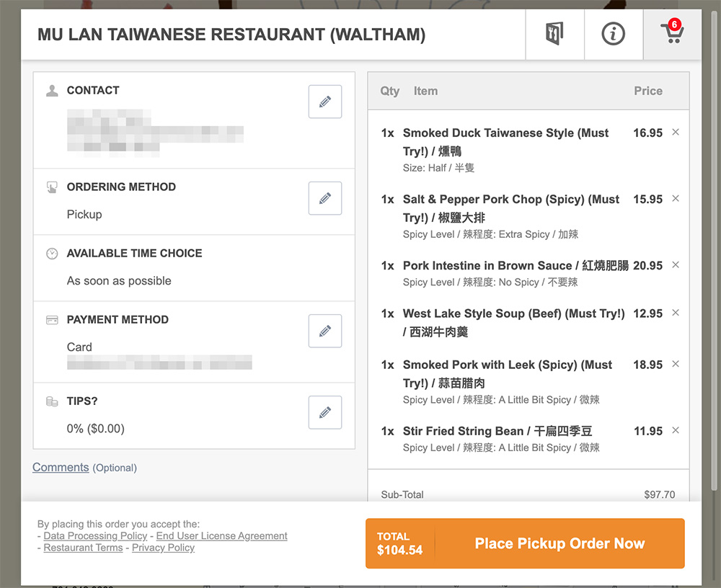Open the Comments link

(x=61, y=468)
